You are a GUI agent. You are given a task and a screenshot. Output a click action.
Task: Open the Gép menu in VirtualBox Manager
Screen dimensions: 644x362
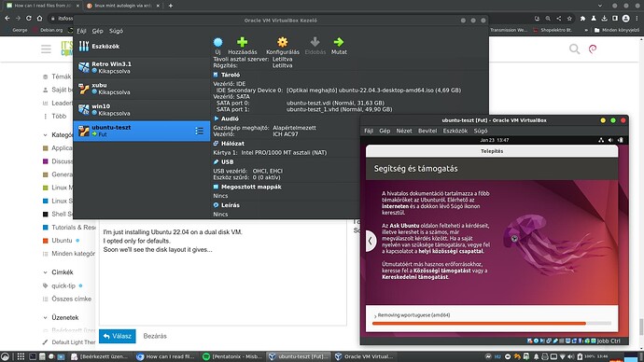click(x=97, y=31)
